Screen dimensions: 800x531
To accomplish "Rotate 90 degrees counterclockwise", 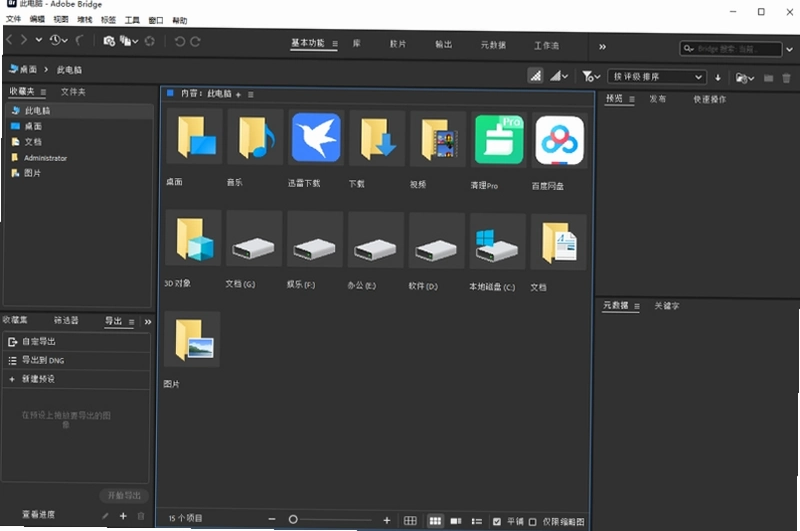I will [180, 41].
